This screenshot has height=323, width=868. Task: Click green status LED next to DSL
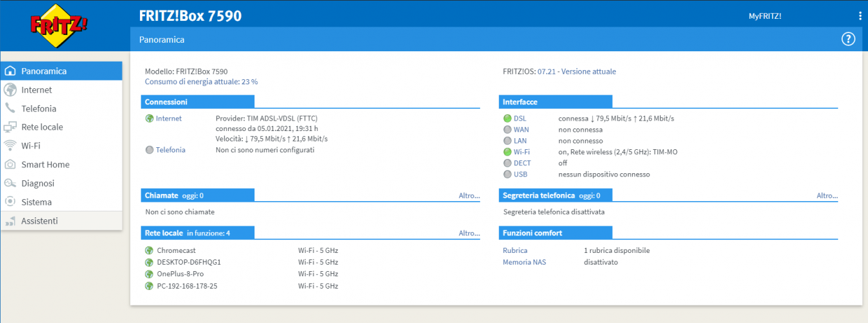pos(507,119)
